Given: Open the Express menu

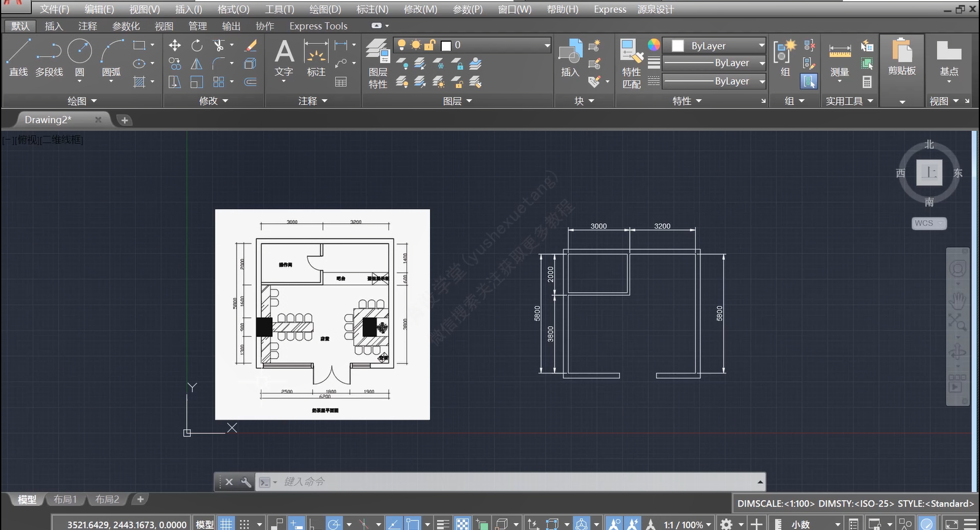Looking at the screenshot, I should pos(610,9).
